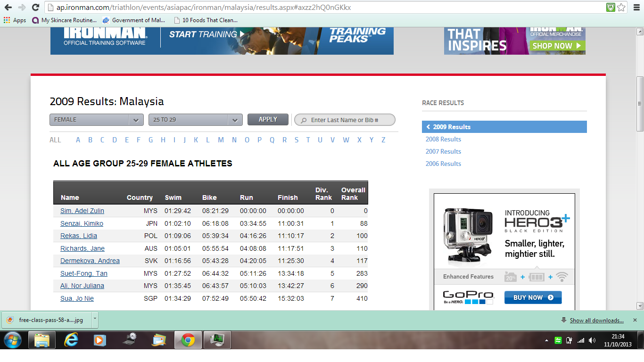Click the browser reload button
This screenshot has height=362, width=644.
[x=35, y=8]
